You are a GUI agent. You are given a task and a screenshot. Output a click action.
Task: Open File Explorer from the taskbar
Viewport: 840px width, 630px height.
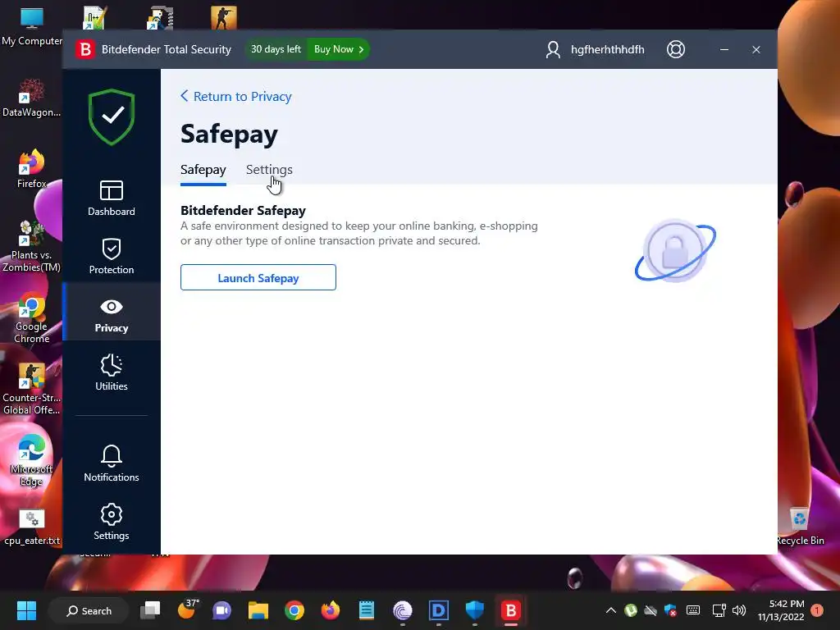pyautogui.click(x=258, y=610)
